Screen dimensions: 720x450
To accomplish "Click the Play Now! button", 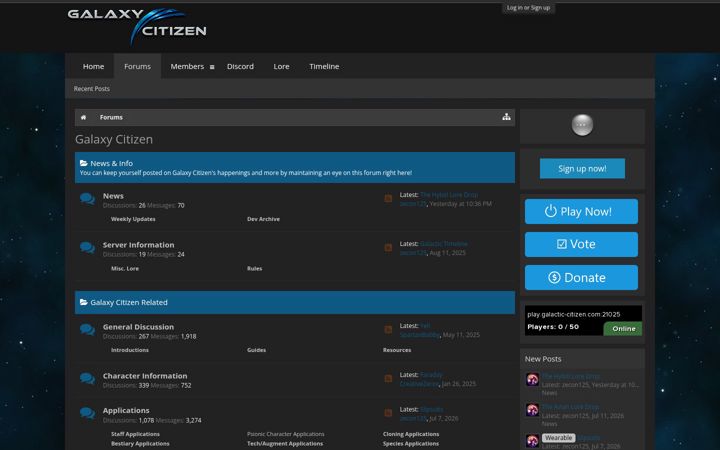I will pos(581,211).
